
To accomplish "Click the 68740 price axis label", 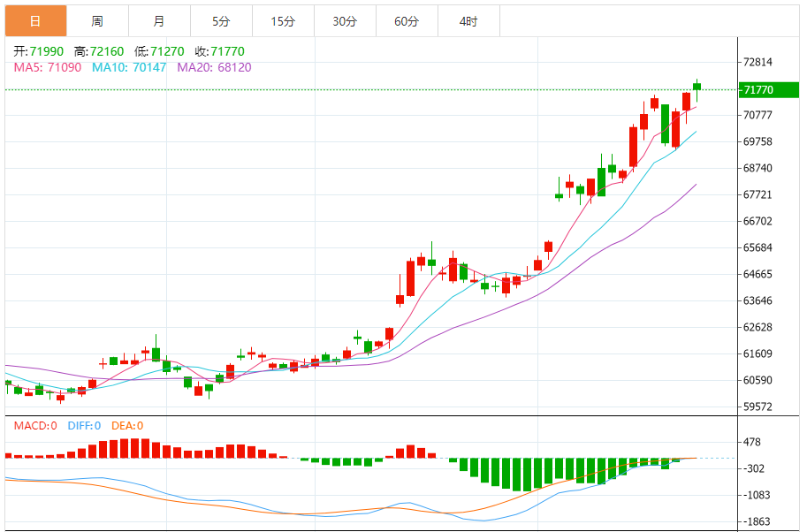I will [x=758, y=168].
